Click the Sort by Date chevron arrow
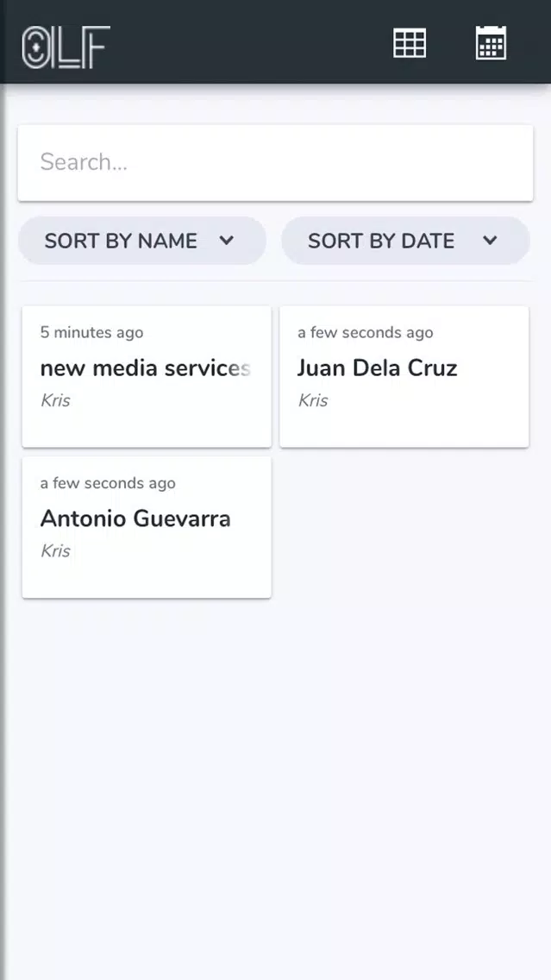 pos(491,241)
